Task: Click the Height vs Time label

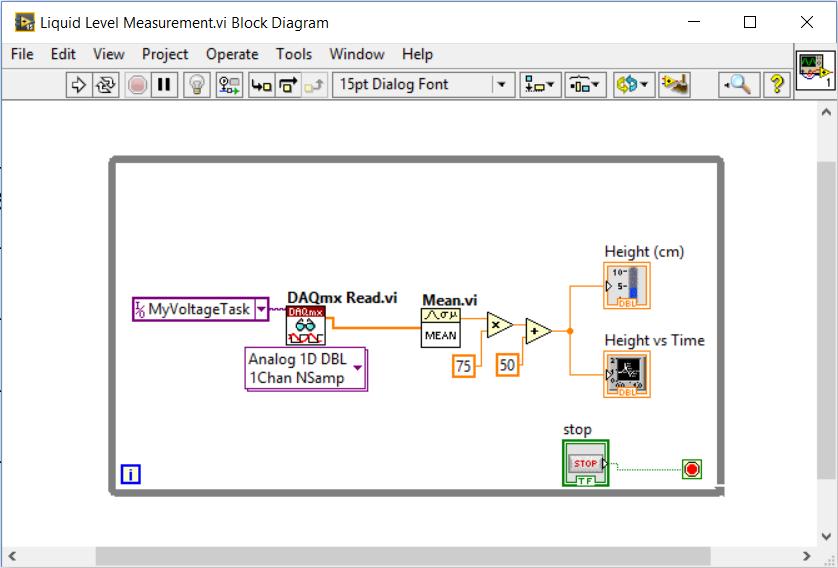Action: click(x=654, y=340)
